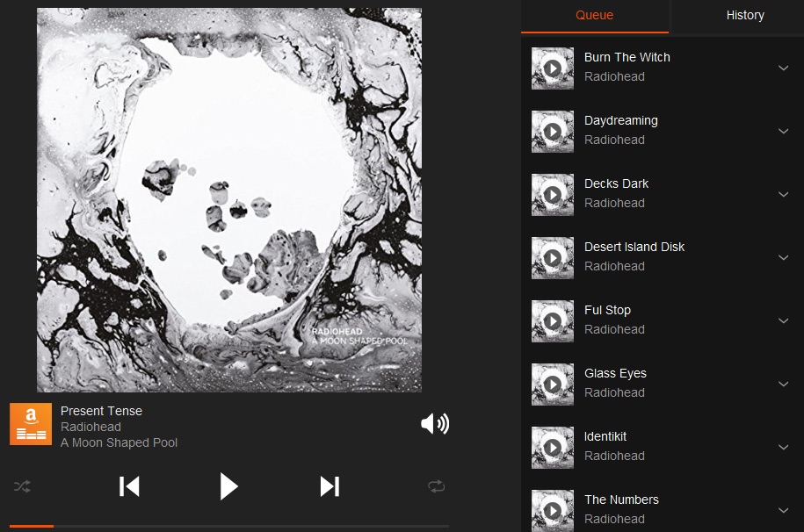Play Ful Stop from its thumbnail
The image size is (804, 532).
click(x=552, y=320)
